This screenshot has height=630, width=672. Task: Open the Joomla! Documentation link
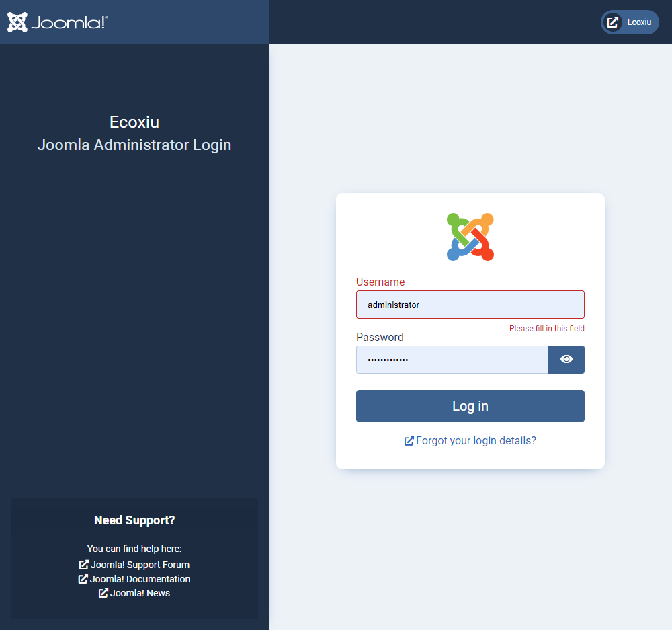140,579
